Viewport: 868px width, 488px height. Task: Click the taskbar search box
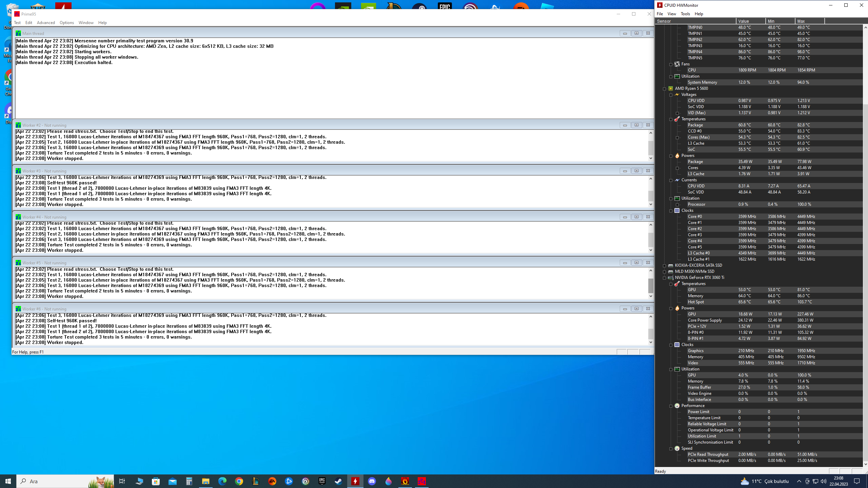[x=65, y=481]
